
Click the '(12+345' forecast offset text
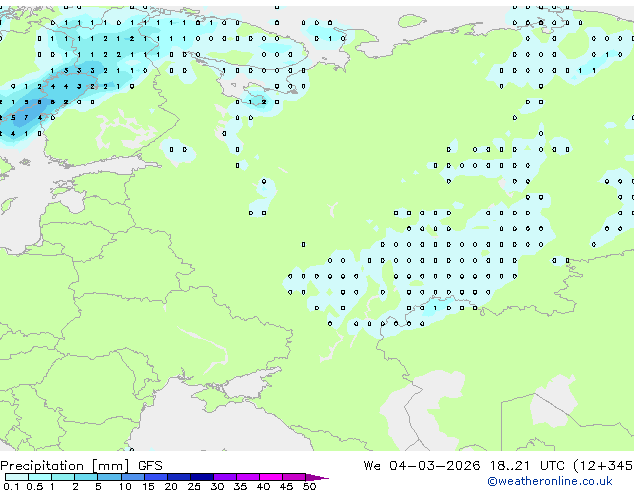tap(603, 466)
